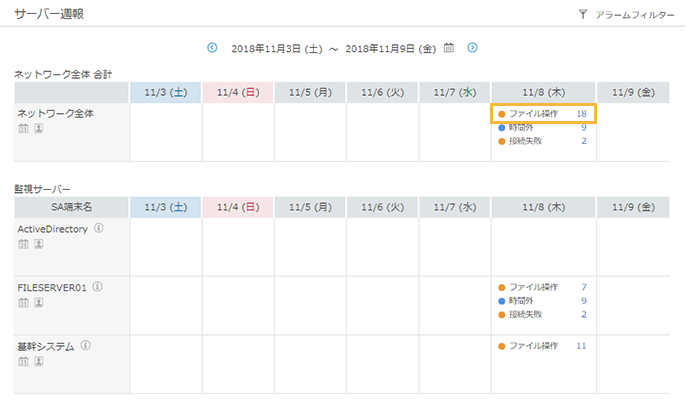687x400 pixels.
Task: Go to the previous week
Action: (212, 47)
